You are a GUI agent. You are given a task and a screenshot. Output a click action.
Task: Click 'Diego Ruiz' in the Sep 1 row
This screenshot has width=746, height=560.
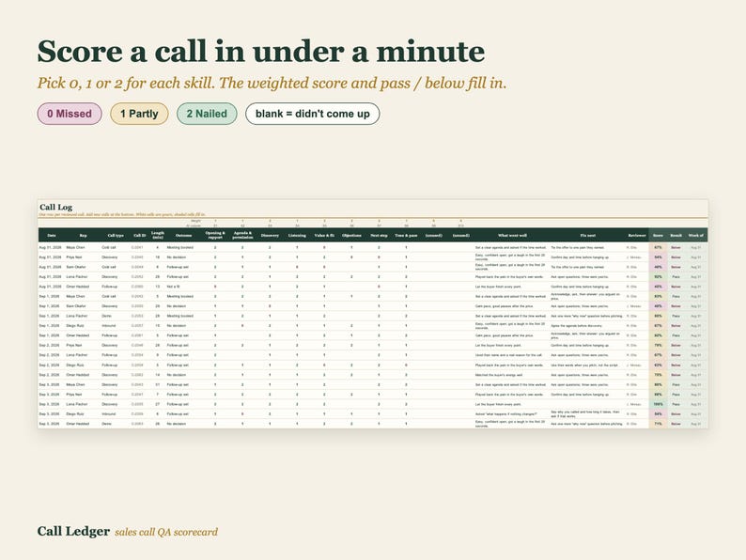pos(75,326)
